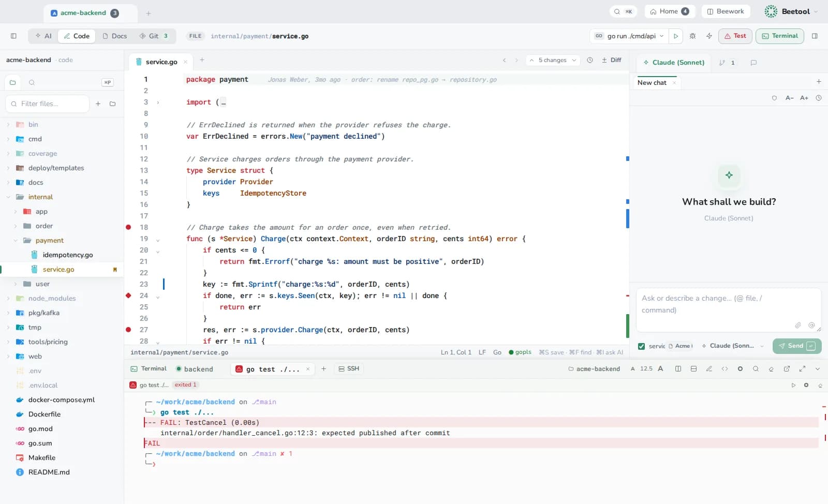Split terminal horizontally
828x504 pixels.
tap(693, 369)
